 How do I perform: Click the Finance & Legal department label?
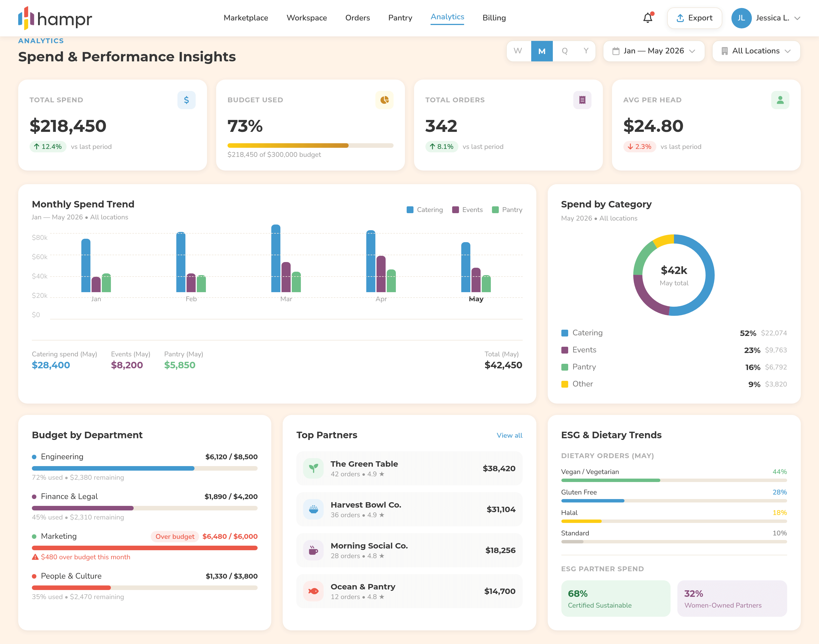(69, 496)
